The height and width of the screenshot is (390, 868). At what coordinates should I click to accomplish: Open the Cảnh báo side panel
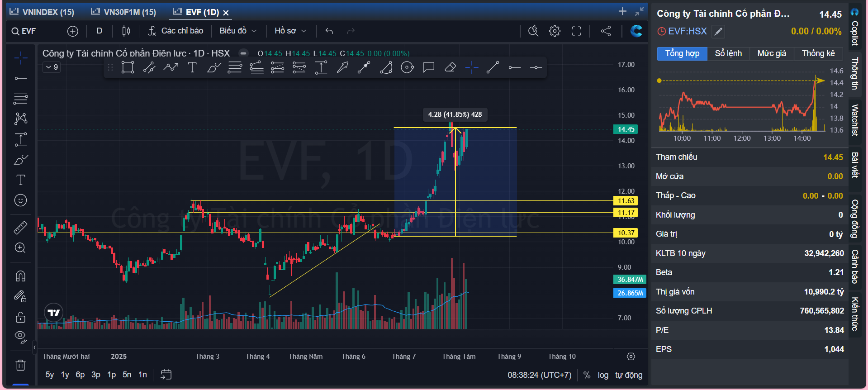point(855,266)
